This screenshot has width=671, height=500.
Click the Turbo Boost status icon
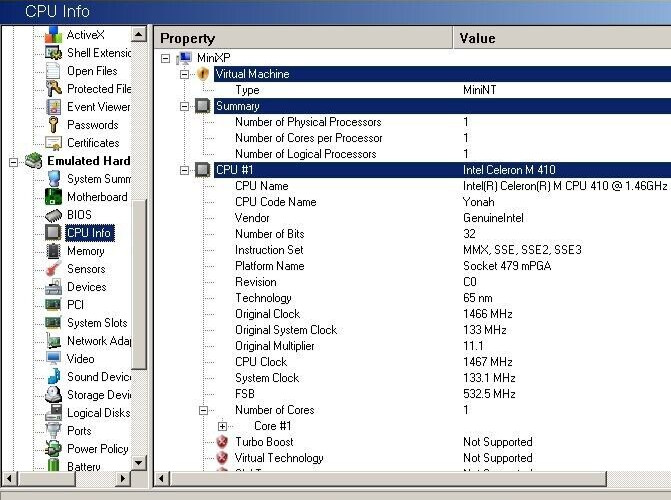pos(222,442)
